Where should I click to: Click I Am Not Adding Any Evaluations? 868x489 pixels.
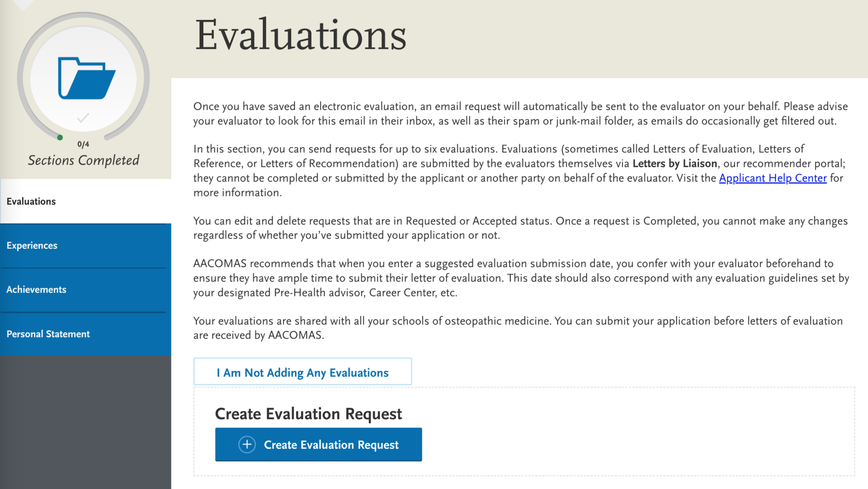point(302,372)
